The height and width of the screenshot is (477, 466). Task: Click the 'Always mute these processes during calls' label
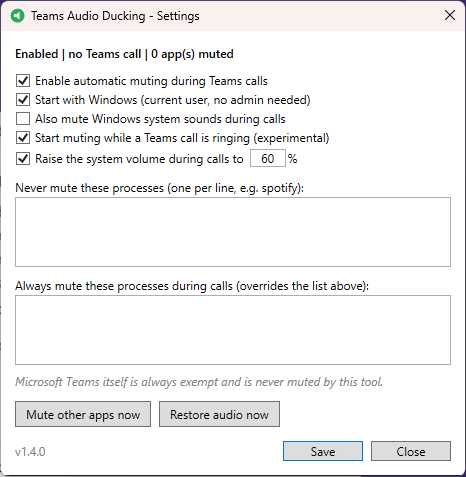click(x=192, y=286)
